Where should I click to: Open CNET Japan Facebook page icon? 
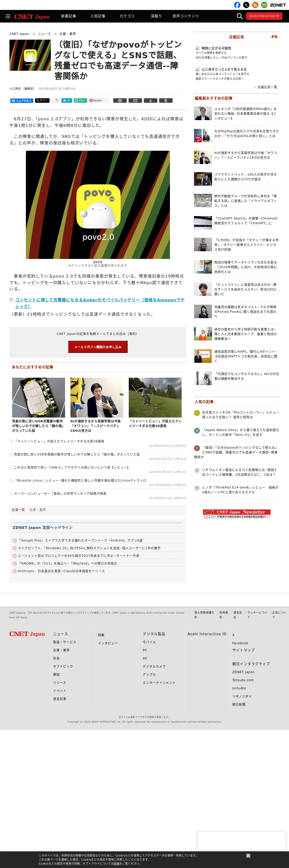tap(237, 5)
